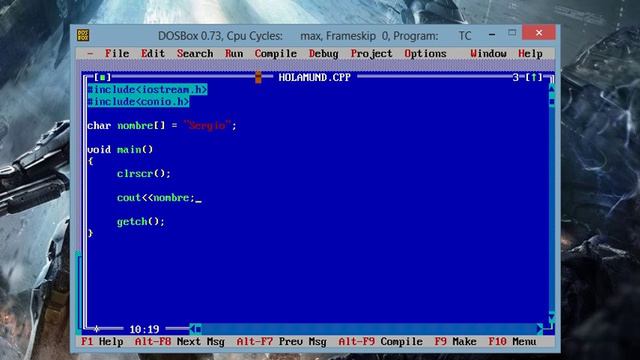Close the DOSBox window
640x360 pixels.
[539, 33]
